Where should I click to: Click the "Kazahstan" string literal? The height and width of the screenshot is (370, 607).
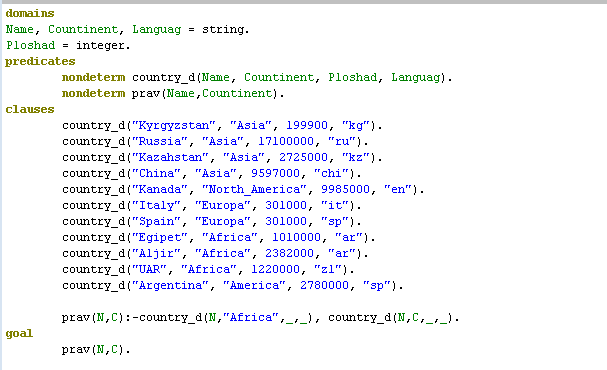(170, 158)
